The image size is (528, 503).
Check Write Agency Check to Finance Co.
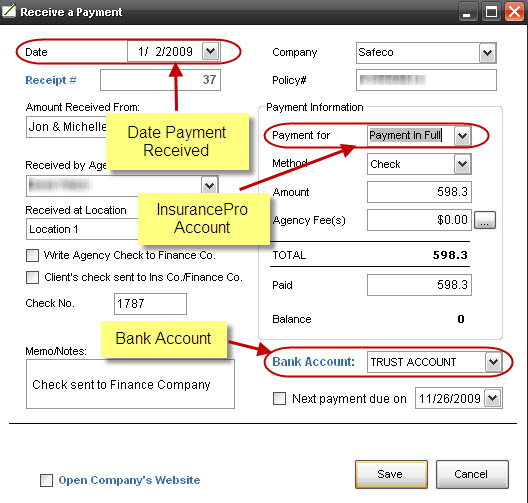(x=32, y=256)
